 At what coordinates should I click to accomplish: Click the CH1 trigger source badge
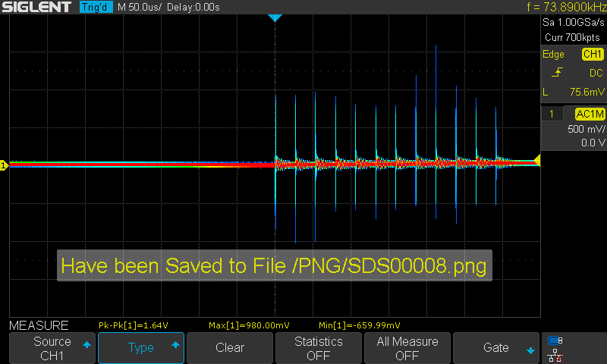click(593, 54)
